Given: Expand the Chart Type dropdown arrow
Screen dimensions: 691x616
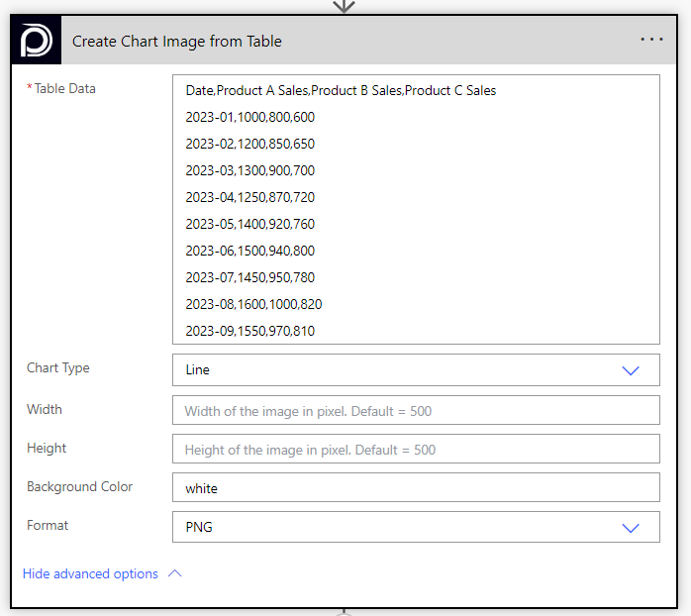Looking at the screenshot, I should pos(631,370).
